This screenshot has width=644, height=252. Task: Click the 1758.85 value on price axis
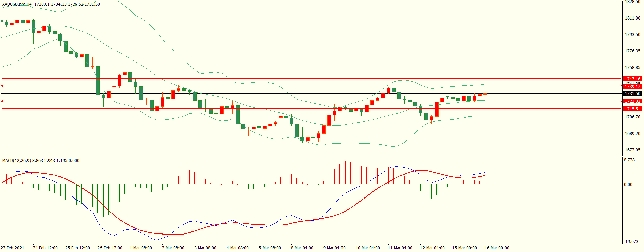click(632, 68)
